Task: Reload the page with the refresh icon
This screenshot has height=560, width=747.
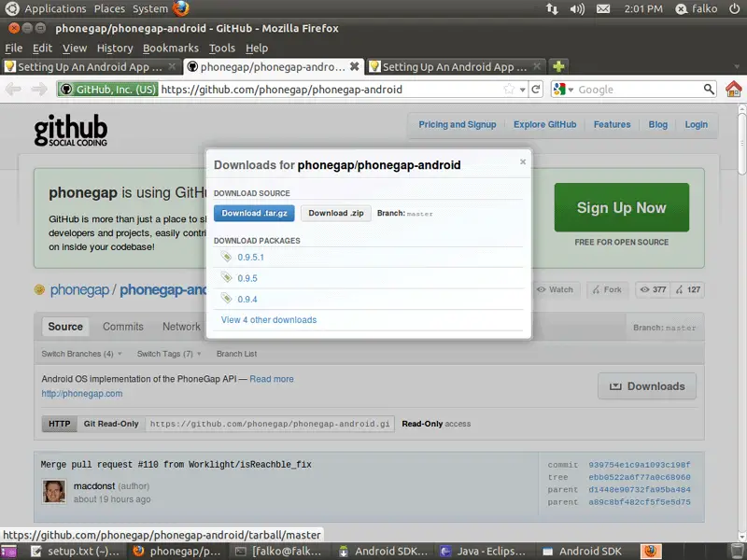Action: [536, 89]
